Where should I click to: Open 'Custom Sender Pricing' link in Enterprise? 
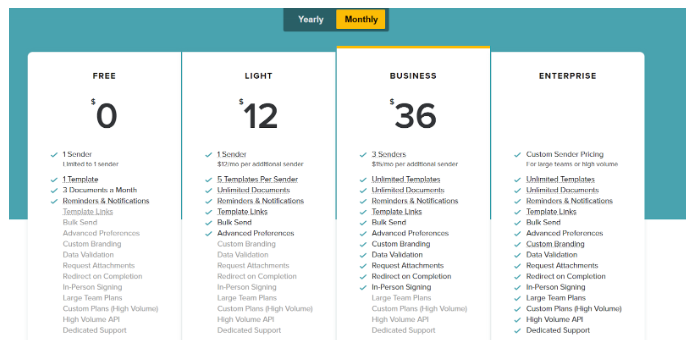(x=565, y=154)
